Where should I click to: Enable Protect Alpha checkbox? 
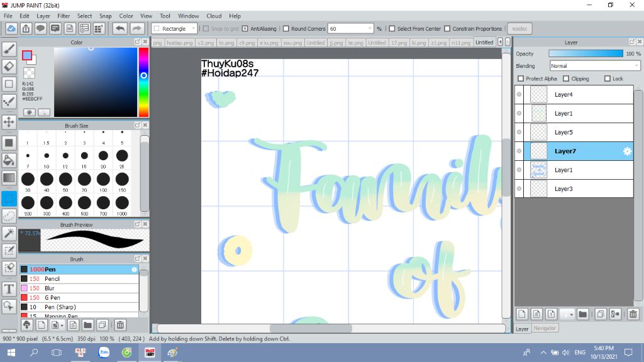click(x=521, y=79)
